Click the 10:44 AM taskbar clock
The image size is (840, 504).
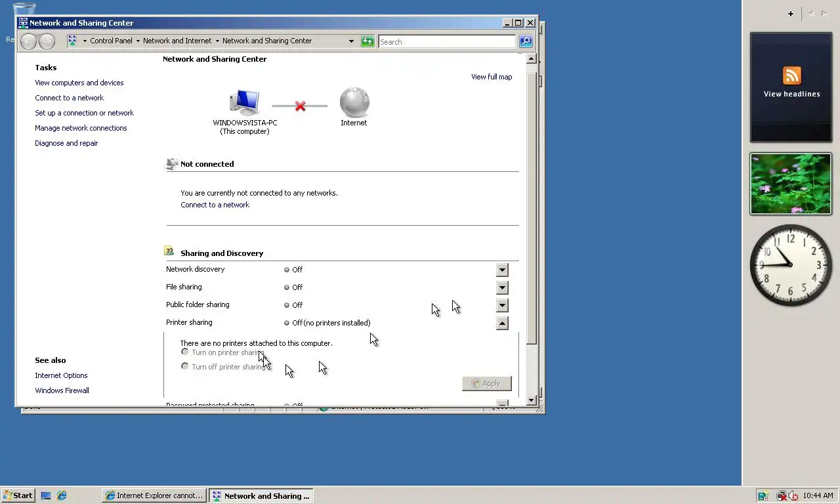pyautogui.click(x=818, y=495)
